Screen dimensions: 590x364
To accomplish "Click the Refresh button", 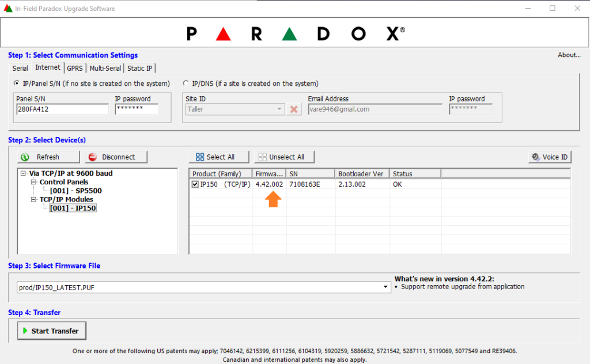I will coord(48,157).
